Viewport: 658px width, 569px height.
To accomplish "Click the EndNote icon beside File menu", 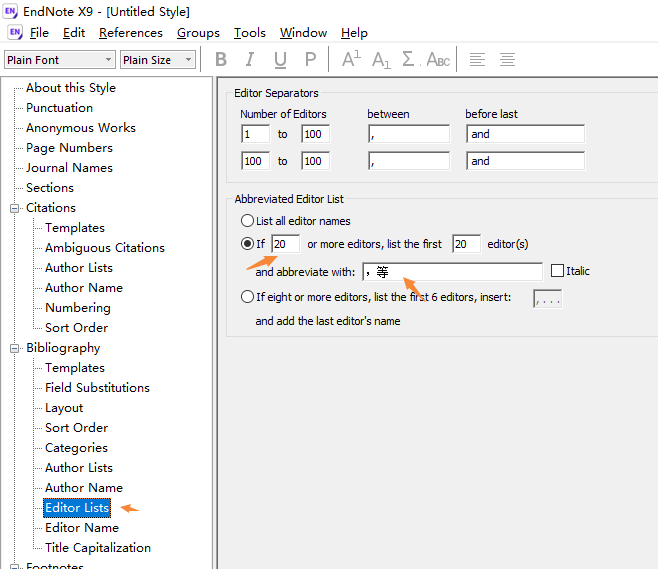I will (16, 32).
